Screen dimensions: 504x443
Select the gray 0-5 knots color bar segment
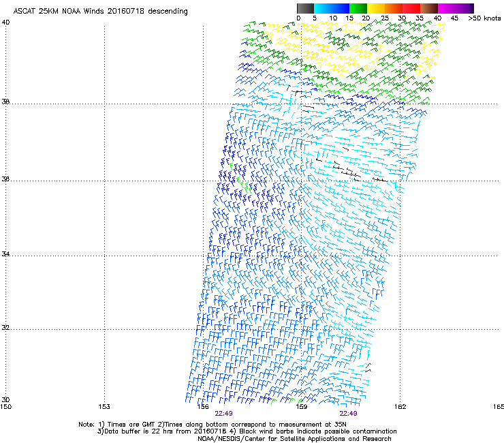click(x=305, y=8)
